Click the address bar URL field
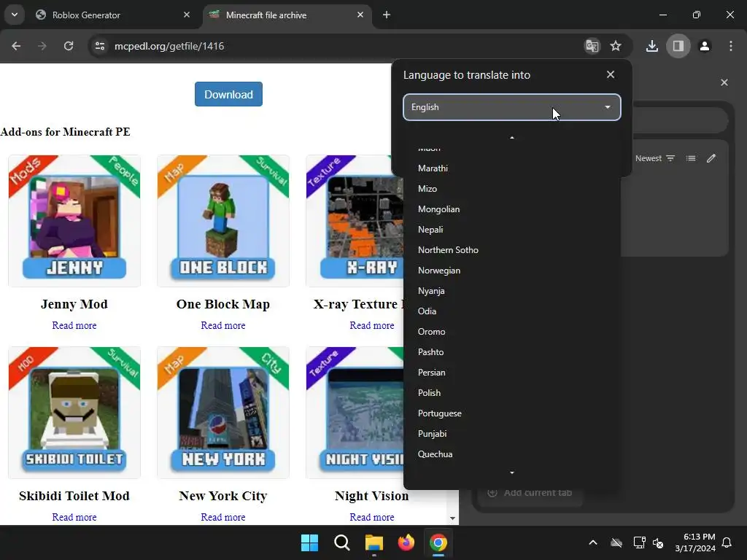Viewport: 747px width, 560px height. pyautogui.click(x=333, y=46)
